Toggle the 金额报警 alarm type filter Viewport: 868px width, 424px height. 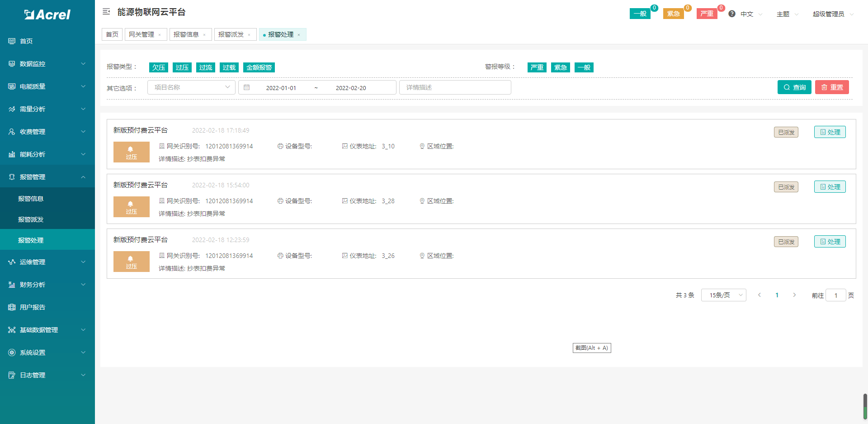click(x=259, y=67)
